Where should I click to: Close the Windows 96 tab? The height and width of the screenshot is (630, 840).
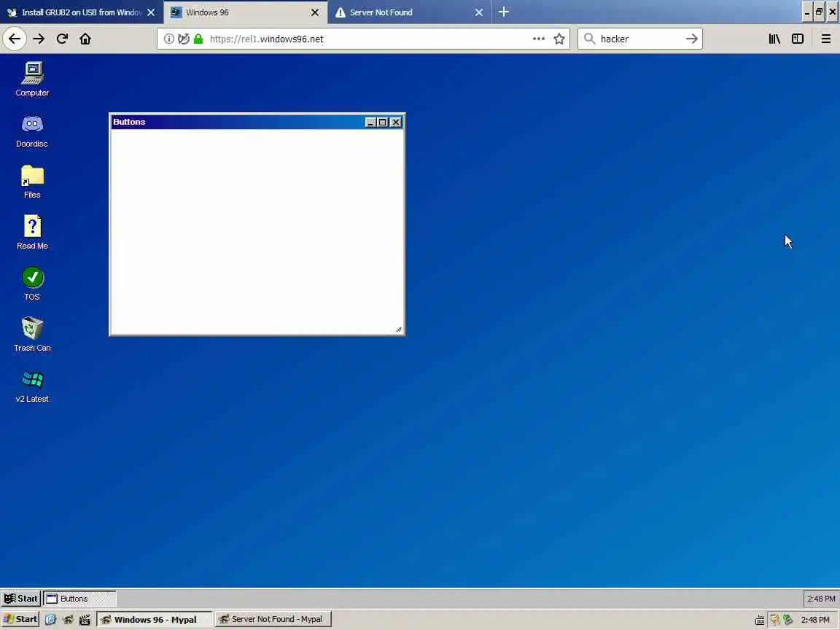[x=315, y=12]
